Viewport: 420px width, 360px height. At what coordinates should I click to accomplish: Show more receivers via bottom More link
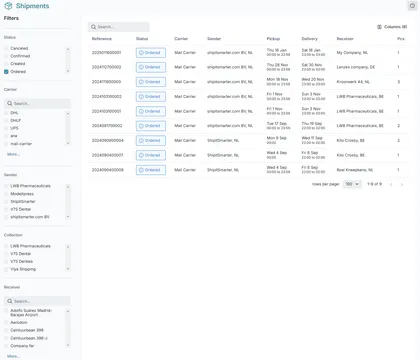13,356
